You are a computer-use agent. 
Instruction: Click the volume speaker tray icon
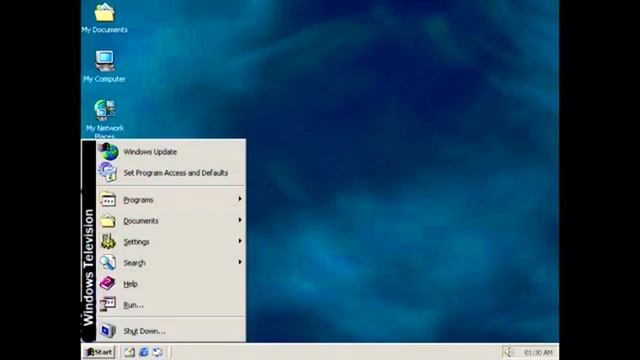[508, 352]
